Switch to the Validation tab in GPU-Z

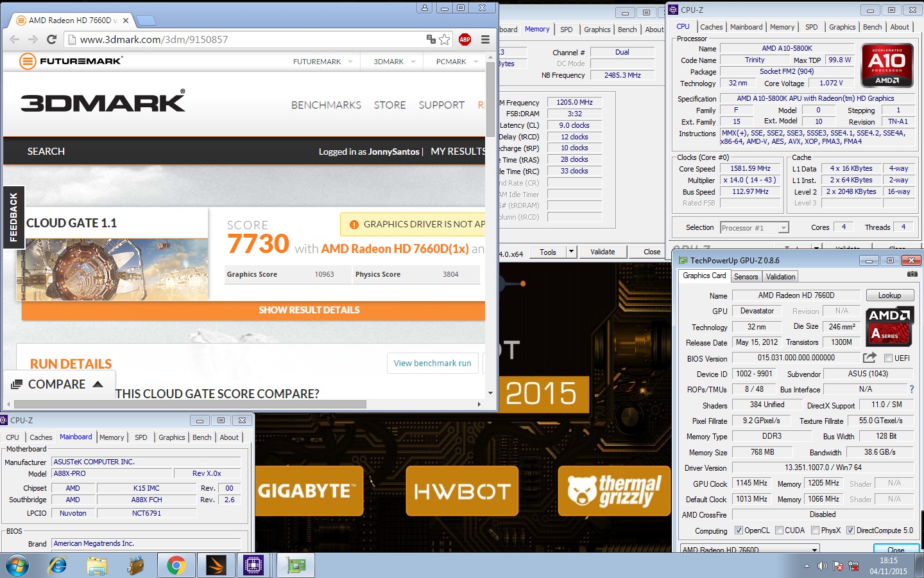(x=780, y=277)
